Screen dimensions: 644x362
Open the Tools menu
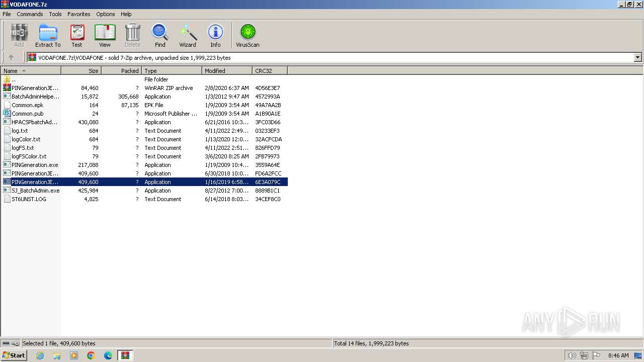[55, 14]
